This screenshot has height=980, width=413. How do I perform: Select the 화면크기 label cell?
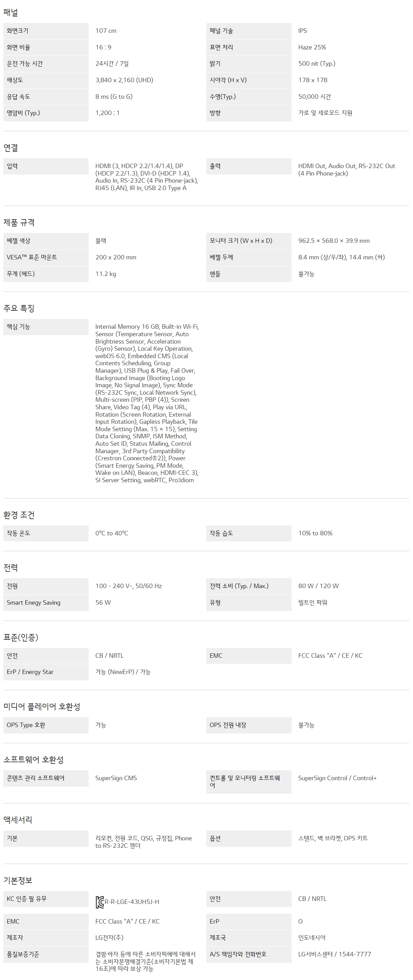pos(46,31)
